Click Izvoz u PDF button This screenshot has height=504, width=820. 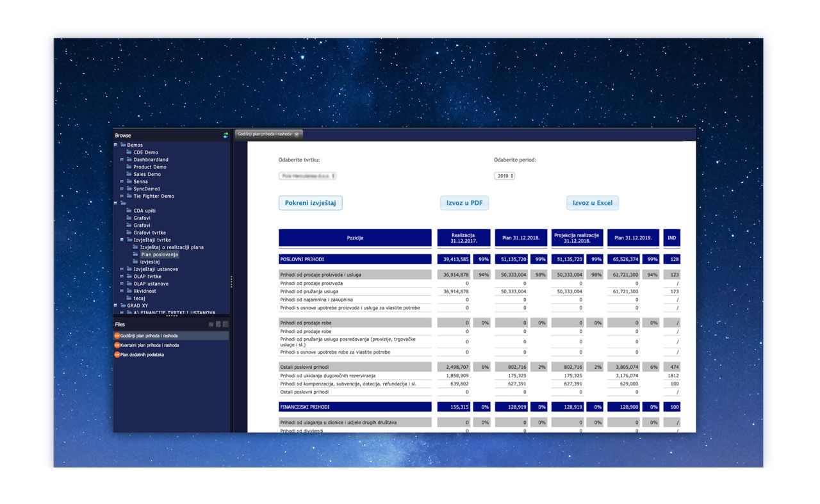point(464,203)
